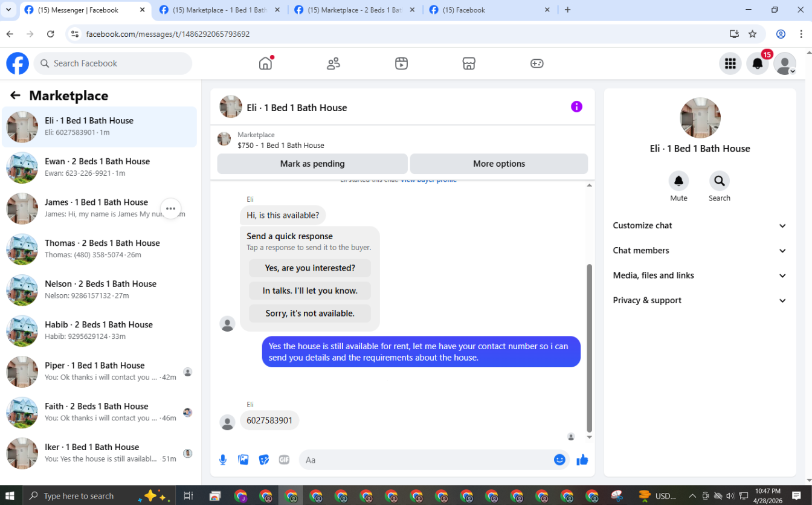Send a voice clip with microphone icon
Screen dimensions: 812x505
point(223,460)
